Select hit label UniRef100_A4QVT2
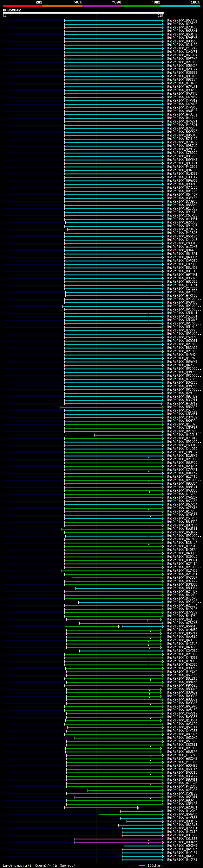 (182, 403)
